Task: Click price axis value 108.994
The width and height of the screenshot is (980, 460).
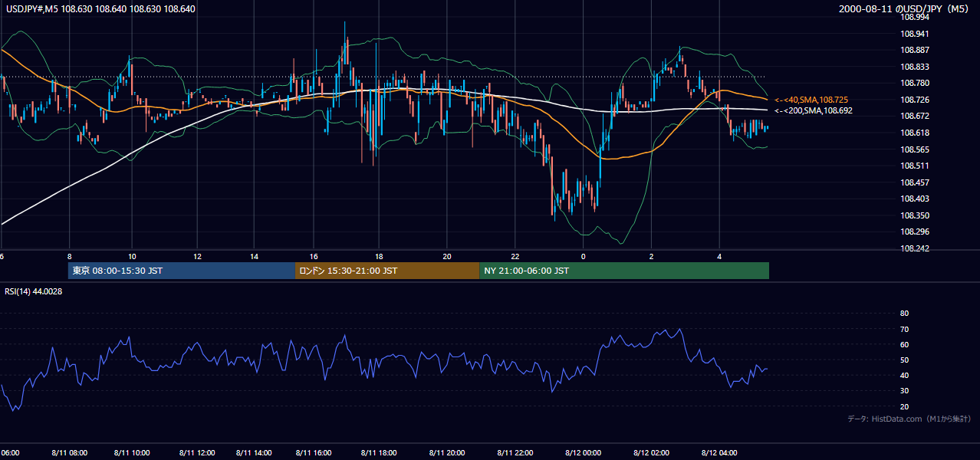Action: [915, 17]
